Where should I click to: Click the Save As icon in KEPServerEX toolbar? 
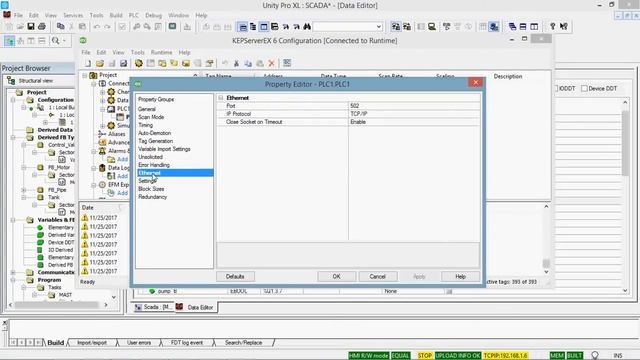point(123,63)
